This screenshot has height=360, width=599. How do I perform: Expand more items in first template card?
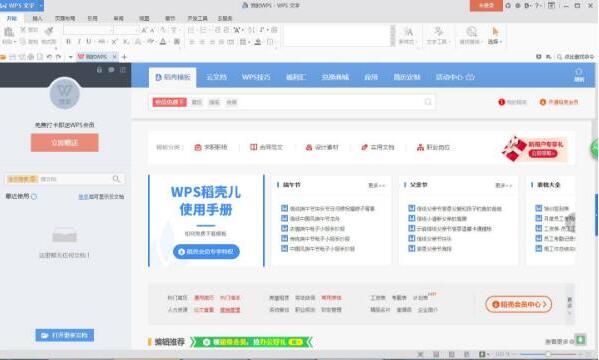(x=377, y=185)
